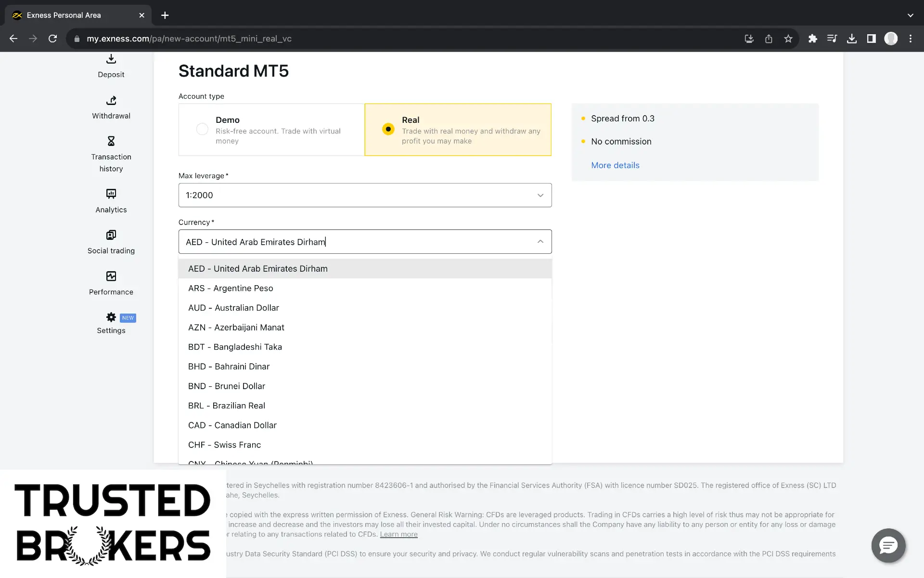Choose BHD - Bahraini Dinar

[x=365, y=367]
